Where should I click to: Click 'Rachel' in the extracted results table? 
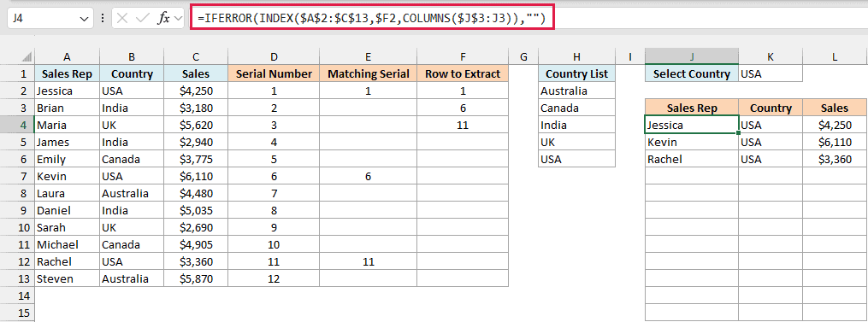[x=692, y=160]
